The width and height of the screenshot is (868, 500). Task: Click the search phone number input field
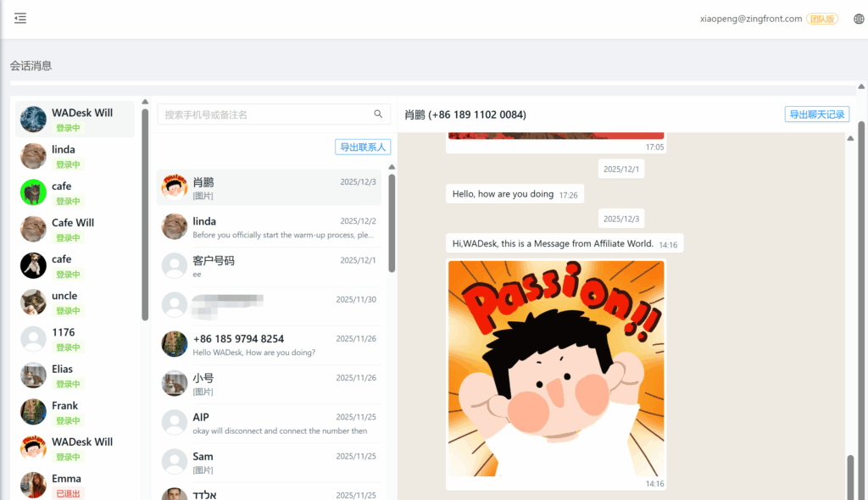pyautogui.click(x=264, y=114)
